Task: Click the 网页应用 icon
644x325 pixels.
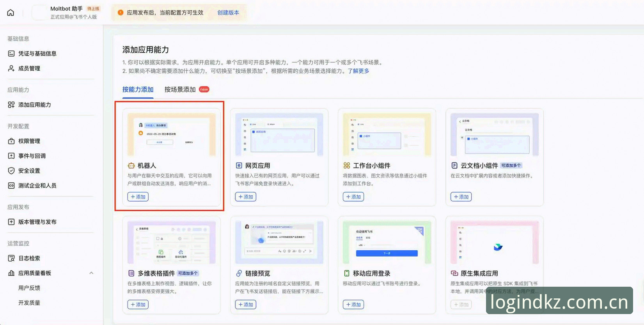Action: tap(239, 166)
